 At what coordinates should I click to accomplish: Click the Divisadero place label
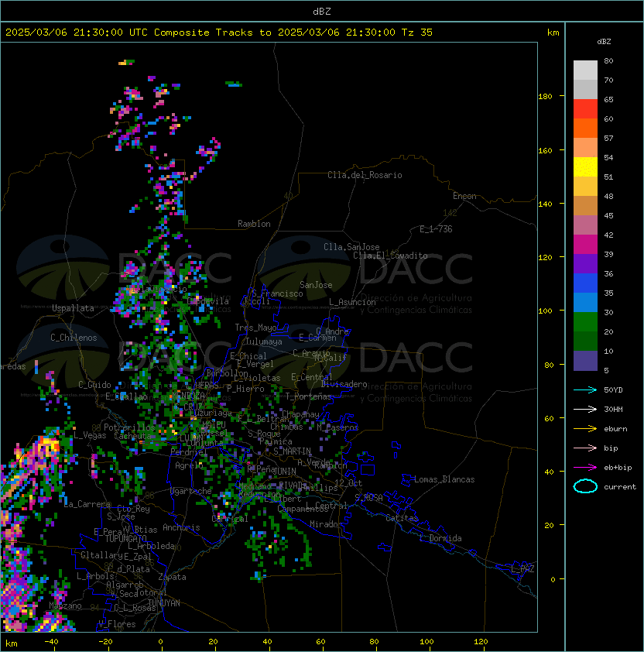point(344,384)
